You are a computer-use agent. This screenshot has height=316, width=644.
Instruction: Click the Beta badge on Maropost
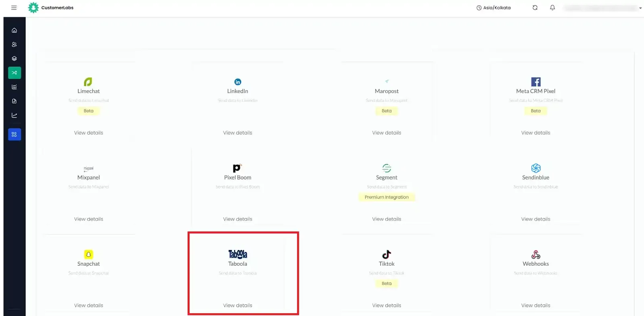point(387,111)
